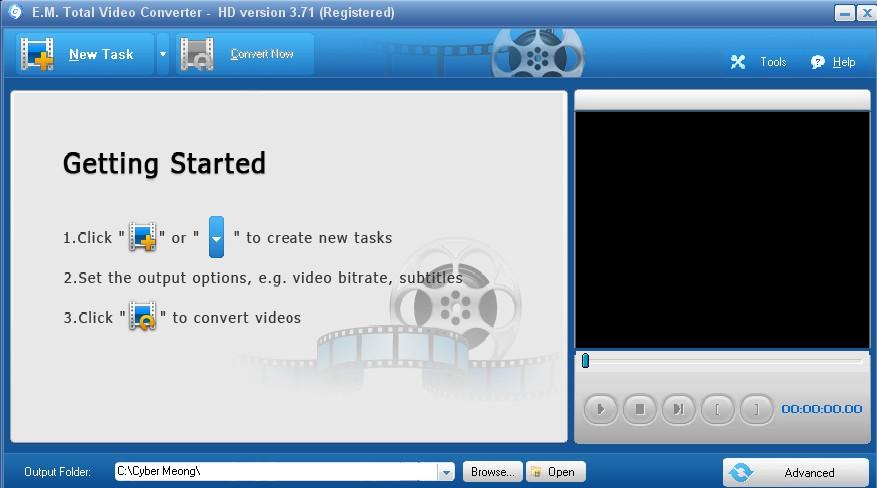This screenshot has height=488, width=877.
Task: Click the Convert Now button
Action: click(245, 54)
